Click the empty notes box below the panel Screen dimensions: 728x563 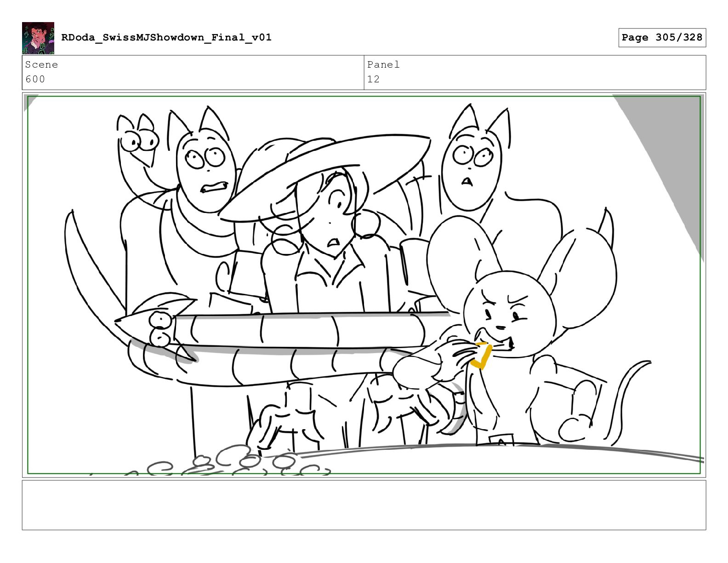point(364,505)
